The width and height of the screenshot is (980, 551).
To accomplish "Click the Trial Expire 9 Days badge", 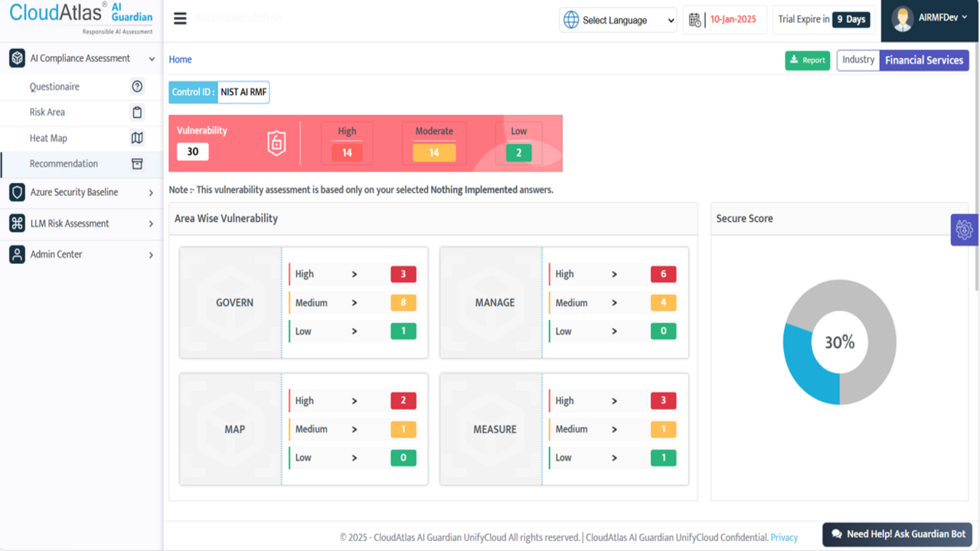I will (x=851, y=20).
